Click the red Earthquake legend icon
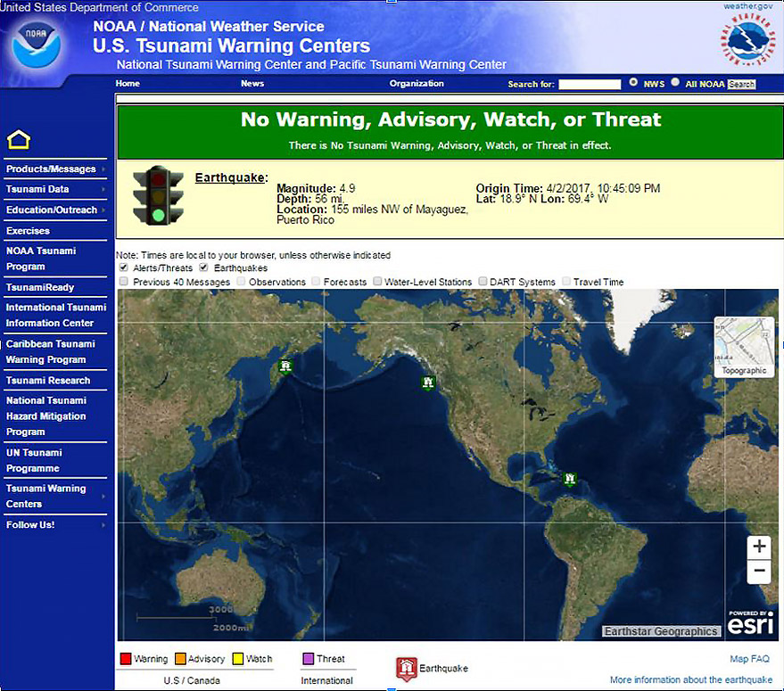The width and height of the screenshot is (784, 691). coord(407,669)
